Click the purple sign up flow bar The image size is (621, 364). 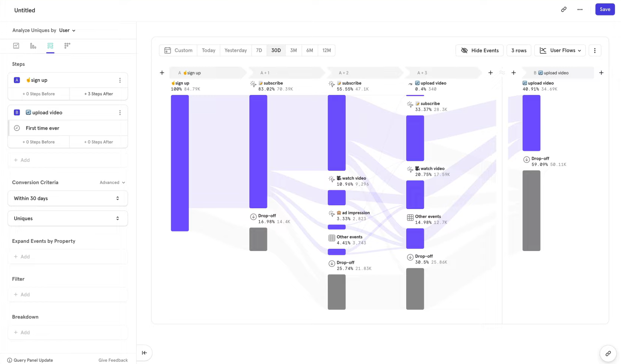(180, 163)
